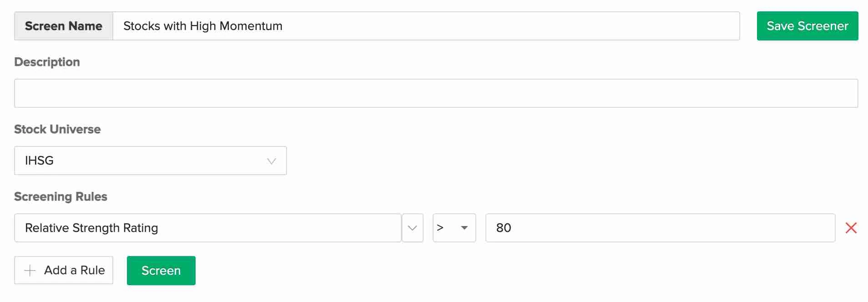
Task: Click the chevron in the Stock Universe box
Action: [272, 161]
